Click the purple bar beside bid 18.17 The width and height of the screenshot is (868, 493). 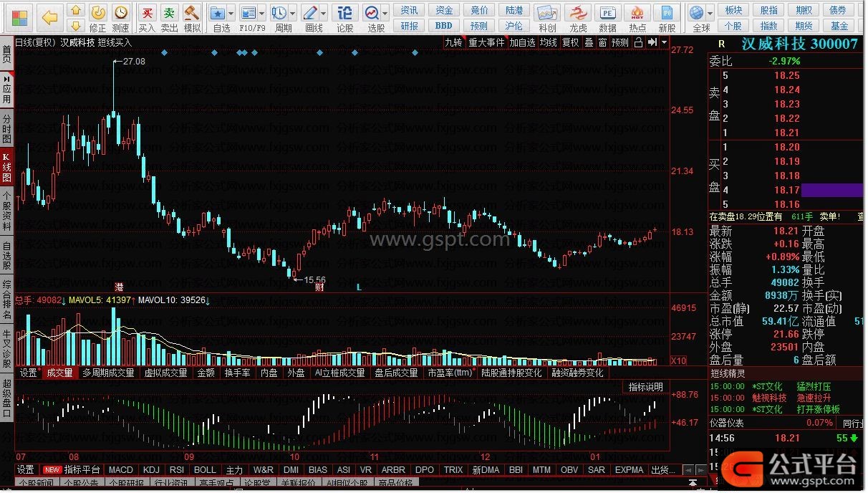tap(832, 190)
